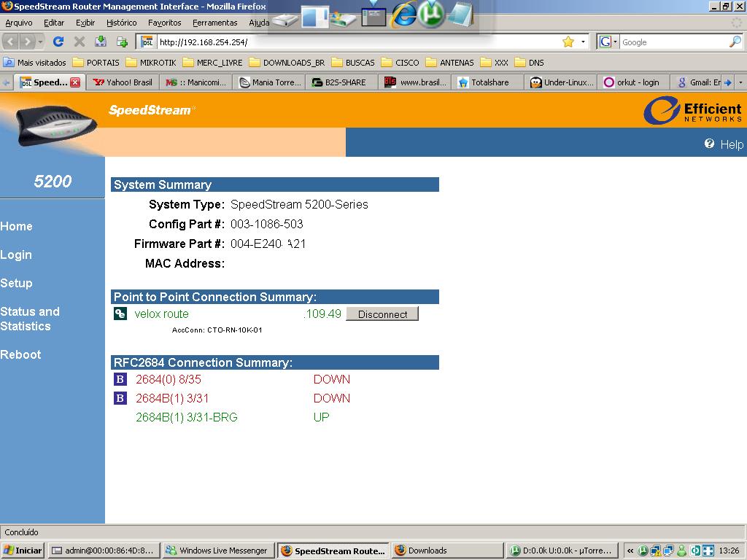Open the Histórico menu

tap(122, 23)
